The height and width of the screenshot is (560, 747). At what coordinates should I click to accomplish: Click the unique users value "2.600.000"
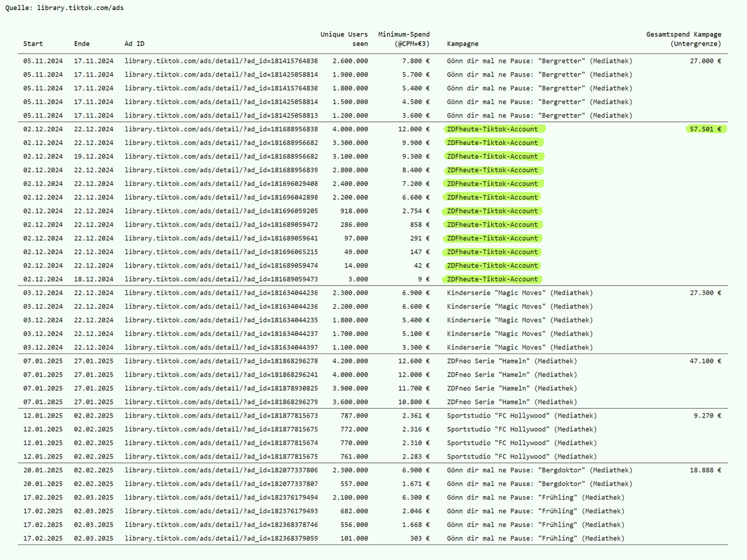pos(350,61)
